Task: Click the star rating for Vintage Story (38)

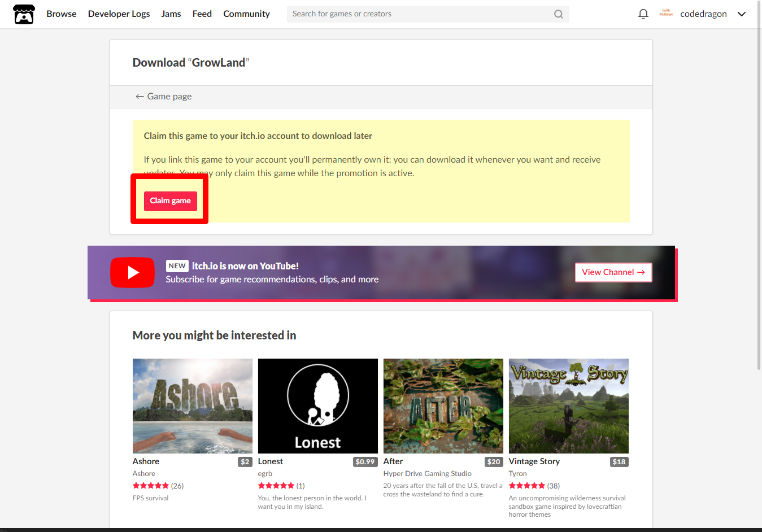Action: pos(534,486)
